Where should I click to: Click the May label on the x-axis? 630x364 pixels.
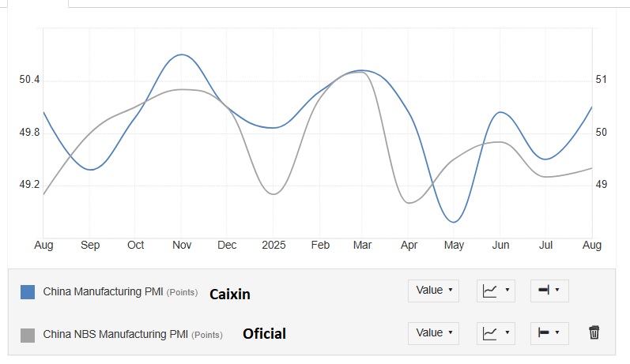454,246
